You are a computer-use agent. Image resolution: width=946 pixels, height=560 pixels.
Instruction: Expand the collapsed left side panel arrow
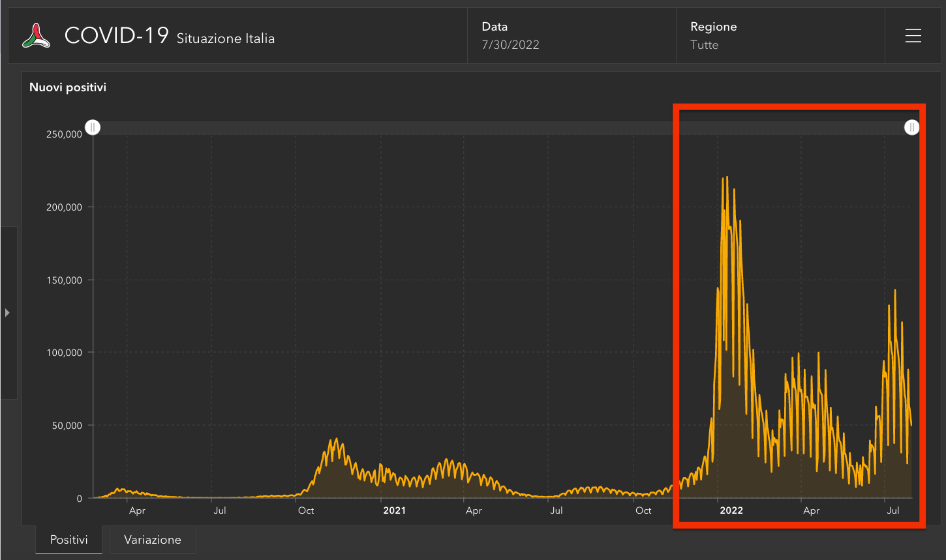(x=7, y=313)
